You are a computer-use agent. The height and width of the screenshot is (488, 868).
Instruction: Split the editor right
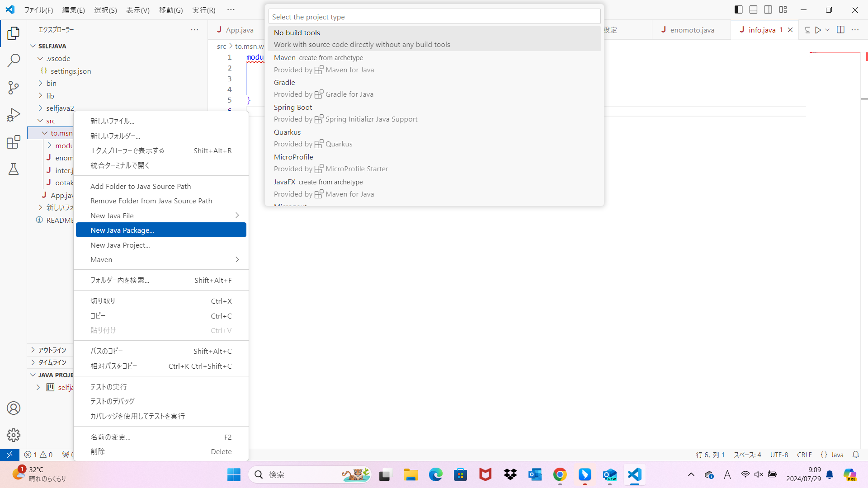coord(840,30)
